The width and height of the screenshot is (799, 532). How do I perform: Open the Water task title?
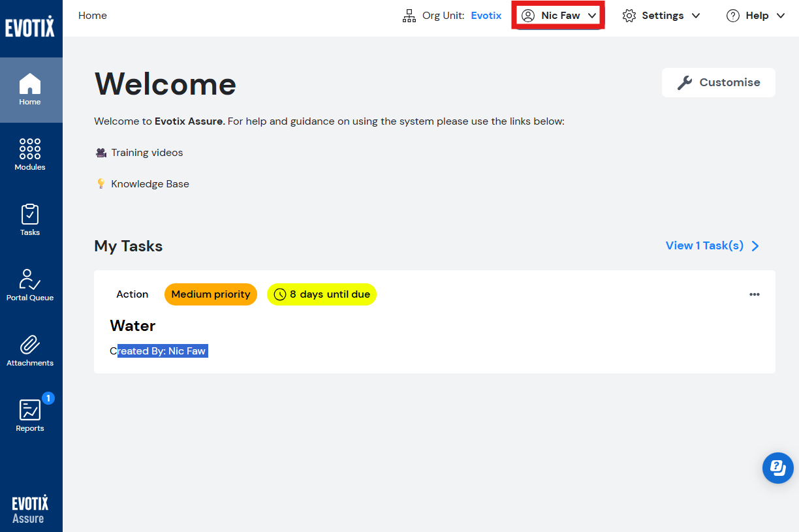click(x=133, y=326)
